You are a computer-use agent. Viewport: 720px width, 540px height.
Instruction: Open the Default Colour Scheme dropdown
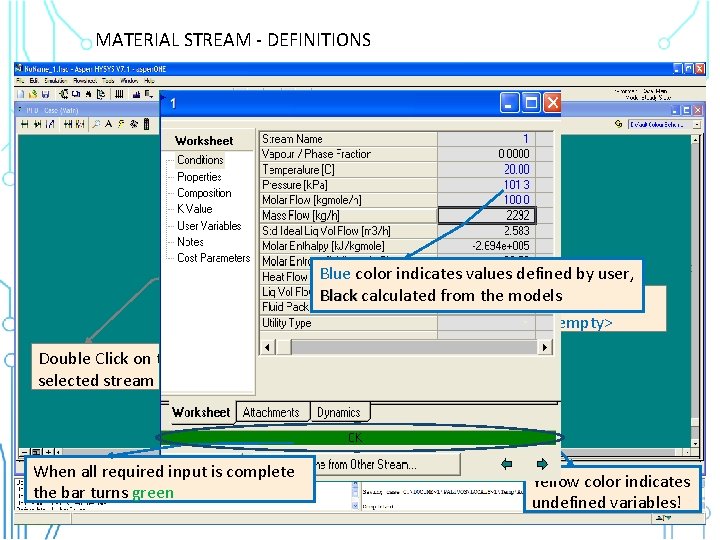pos(697,124)
